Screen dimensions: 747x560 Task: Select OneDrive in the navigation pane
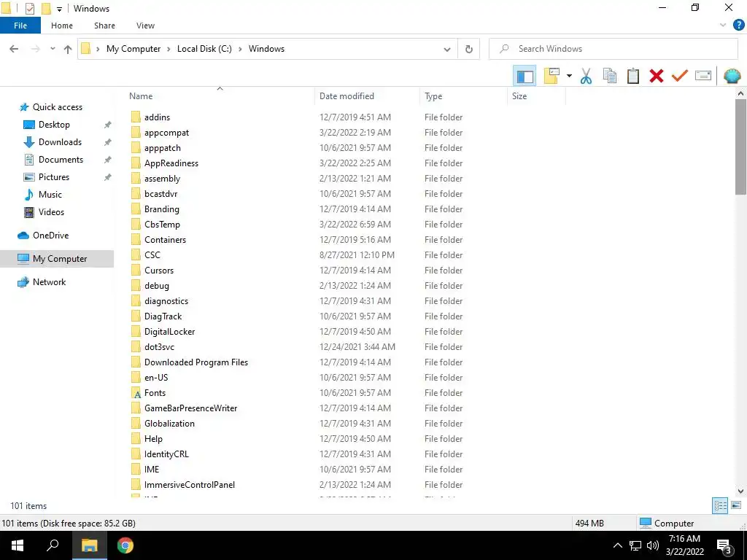tap(50, 236)
